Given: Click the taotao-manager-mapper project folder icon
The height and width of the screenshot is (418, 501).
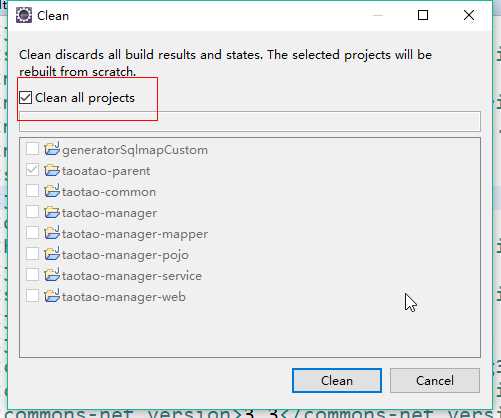Looking at the screenshot, I should pyautogui.click(x=52, y=233).
